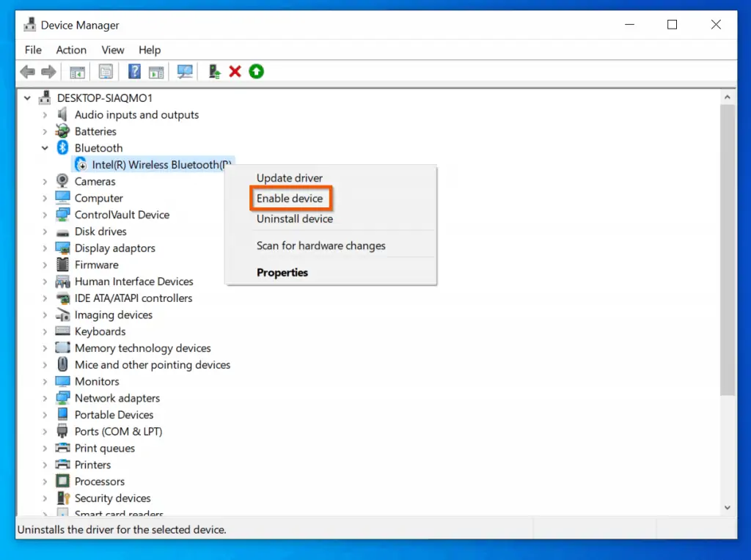Open Properties from the context menu
Image resolution: width=751 pixels, height=560 pixels.
(282, 273)
